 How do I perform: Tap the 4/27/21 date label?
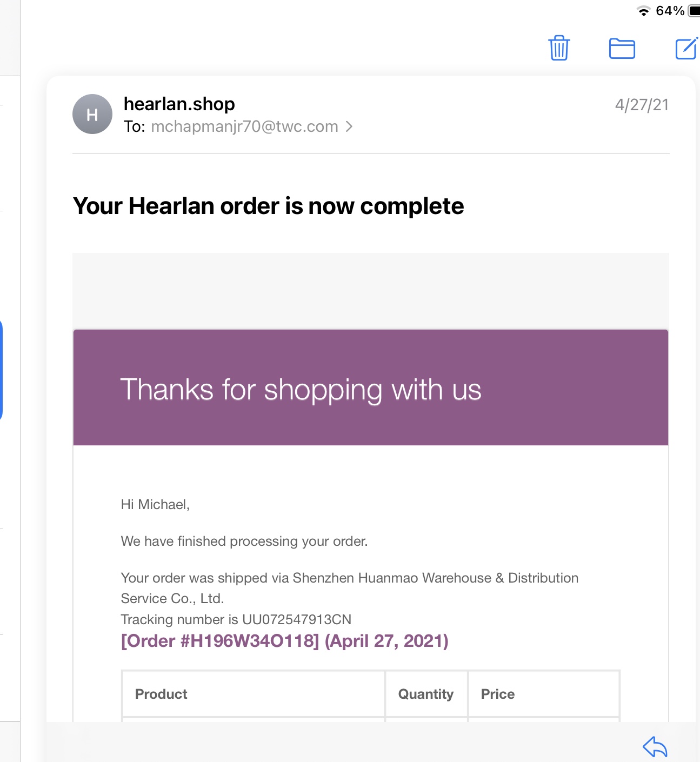coord(642,104)
